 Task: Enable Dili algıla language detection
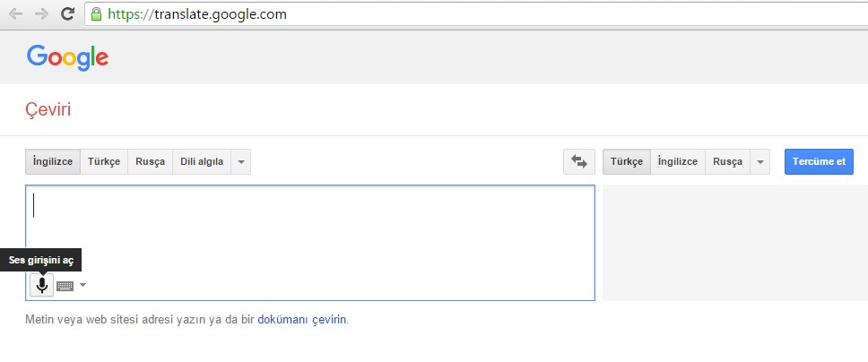coord(202,161)
